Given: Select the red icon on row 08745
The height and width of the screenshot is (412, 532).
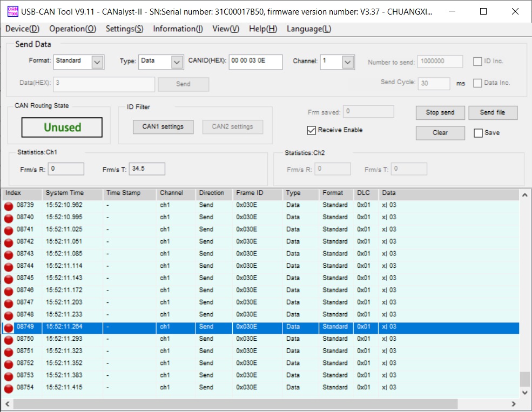Looking at the screenshot, I should 9,279.
